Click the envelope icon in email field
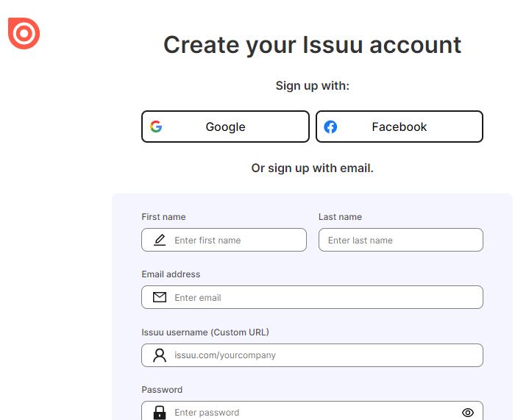529x420 pixels. pyautogui.click(x=160, y=297)
